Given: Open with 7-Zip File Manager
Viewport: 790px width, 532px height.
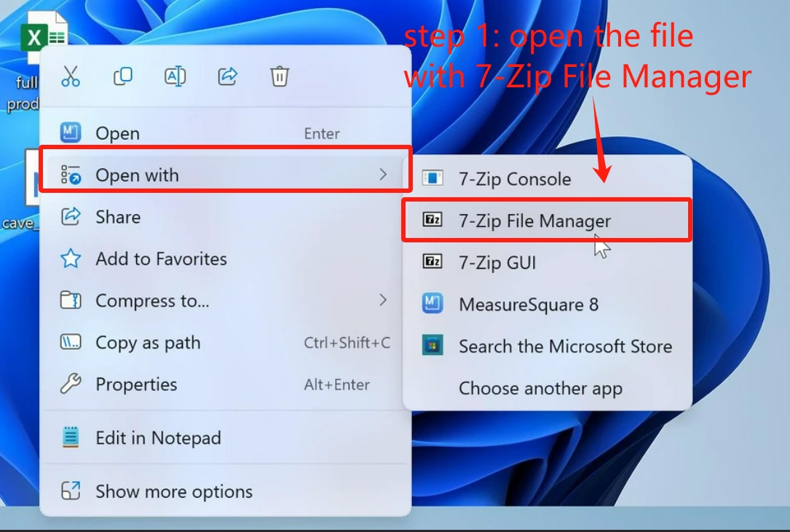Looking at the screenshot, I should [x=547, y=221].
